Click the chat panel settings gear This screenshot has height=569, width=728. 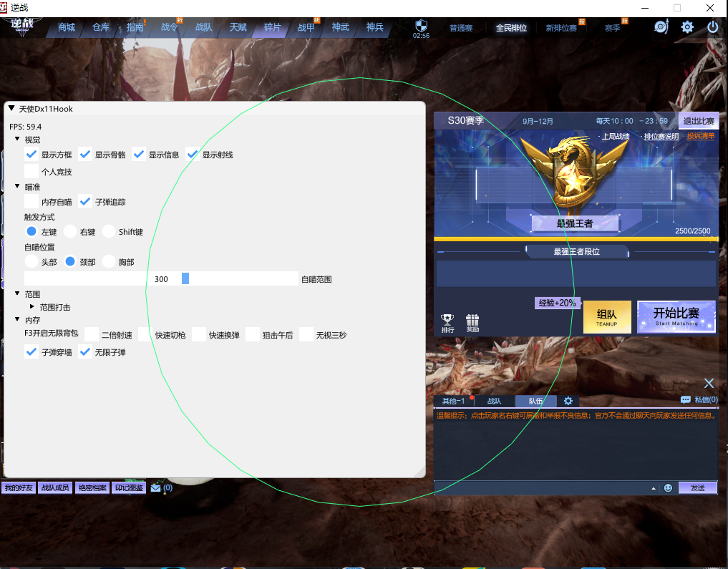point(568,402)
